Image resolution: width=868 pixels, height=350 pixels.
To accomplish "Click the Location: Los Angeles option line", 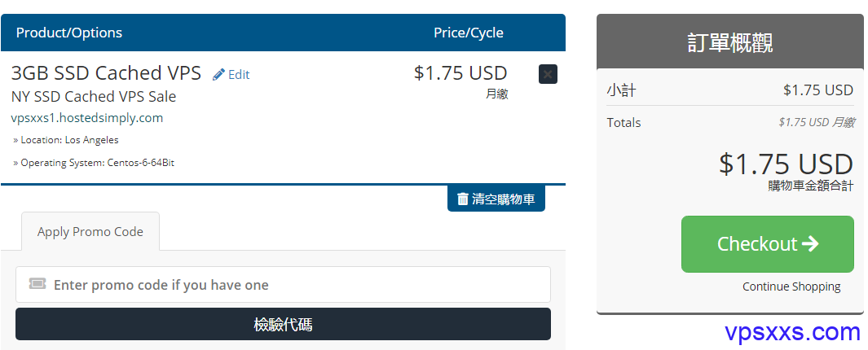I will coord(66,140).
